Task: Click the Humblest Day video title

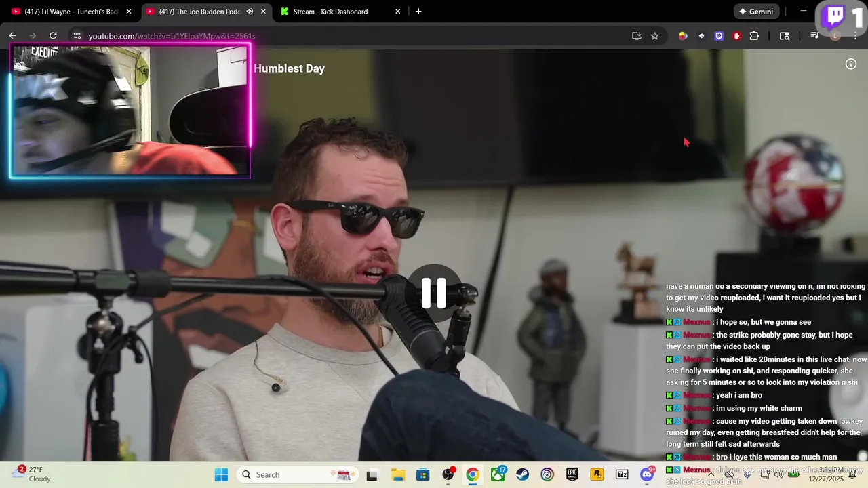Action: click(x=289, y=68)
